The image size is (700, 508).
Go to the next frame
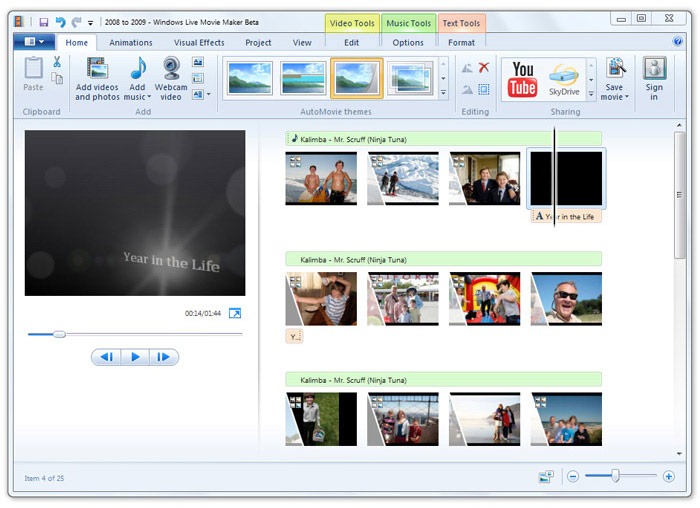click(164, 357)
